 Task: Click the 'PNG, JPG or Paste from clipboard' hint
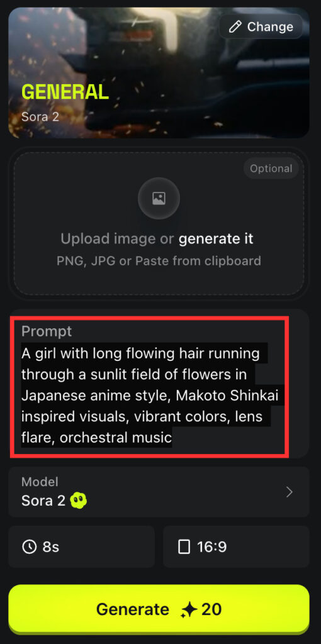click(159, 261)
